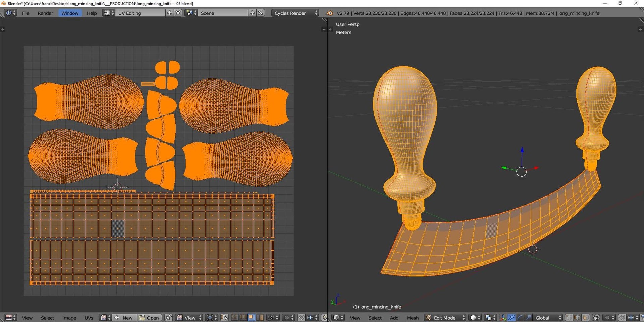Select UV island selection mode

pos(260,318)
